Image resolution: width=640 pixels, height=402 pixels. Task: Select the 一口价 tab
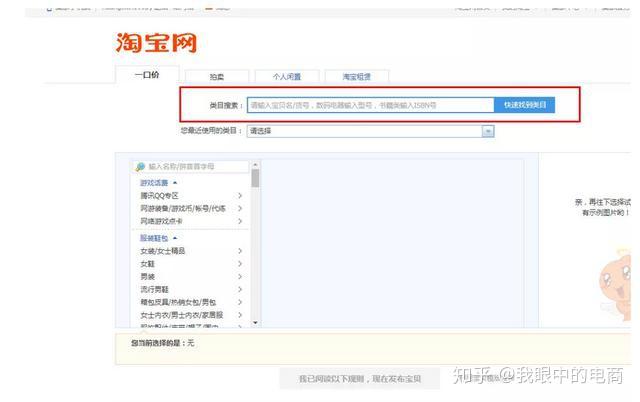147,75
